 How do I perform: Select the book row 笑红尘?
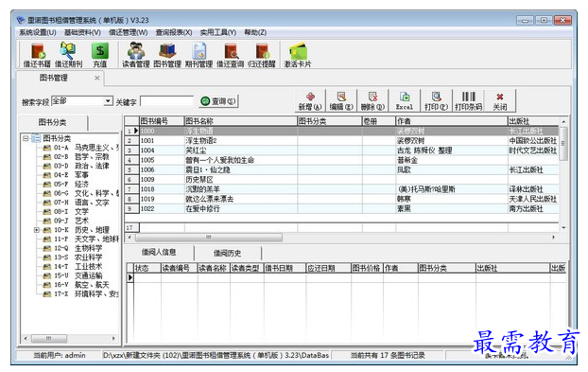click(x=342, y=151)
